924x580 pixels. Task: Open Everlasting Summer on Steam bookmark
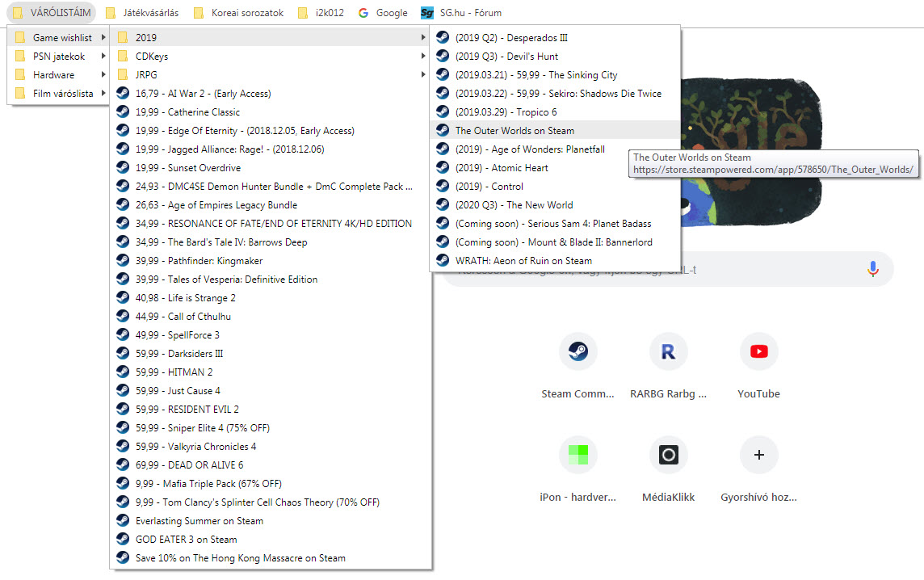271,520
